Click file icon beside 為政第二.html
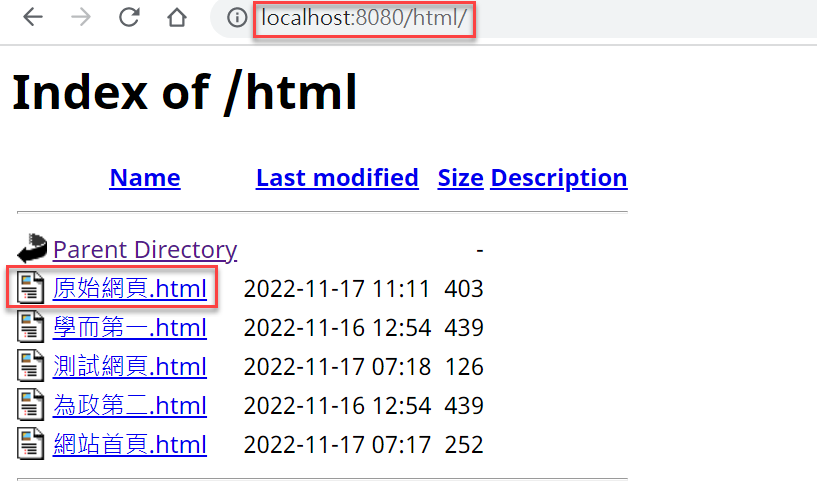Viewport: 817px width, 487px height. point(30,405)
